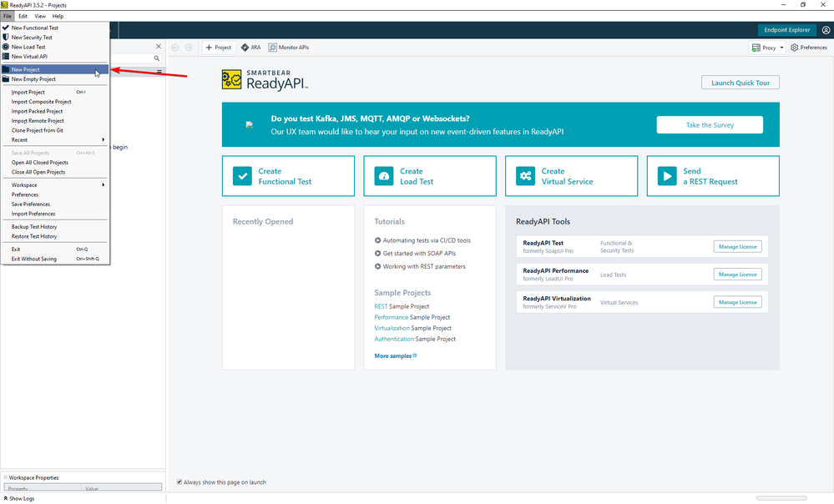This screenshot has width=834, height=504.
Task: Click Manage License for ReadyAPI Performance
Action: point(737,275)
